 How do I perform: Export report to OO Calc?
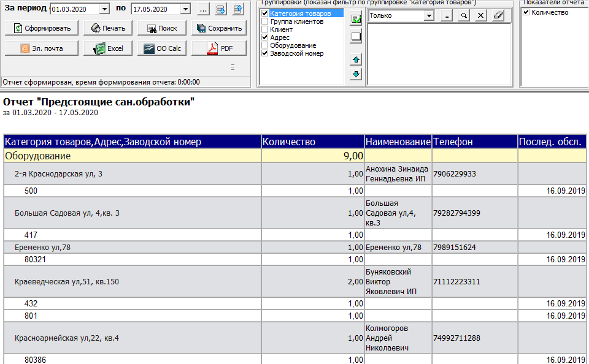[x=162, y=48]
